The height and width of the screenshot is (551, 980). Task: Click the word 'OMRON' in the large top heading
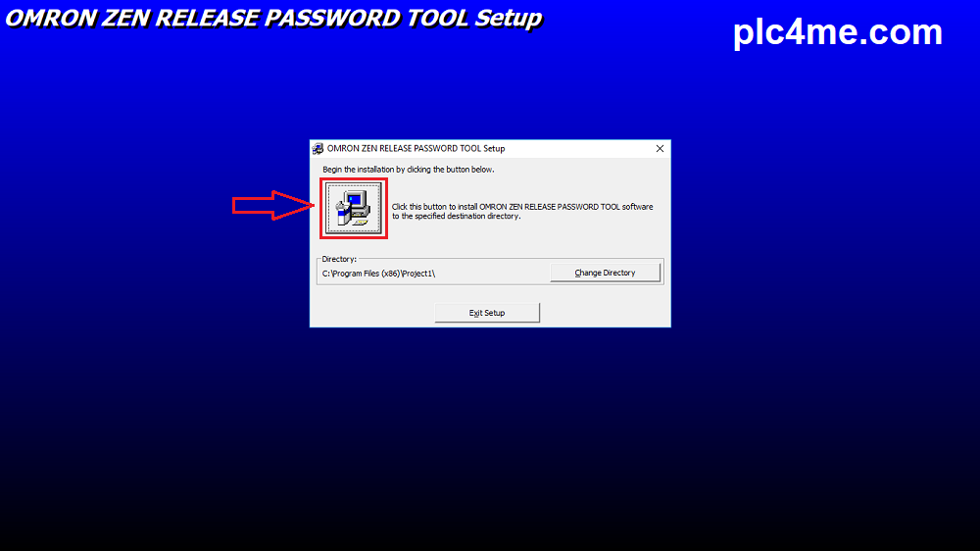tap(51, 18)
